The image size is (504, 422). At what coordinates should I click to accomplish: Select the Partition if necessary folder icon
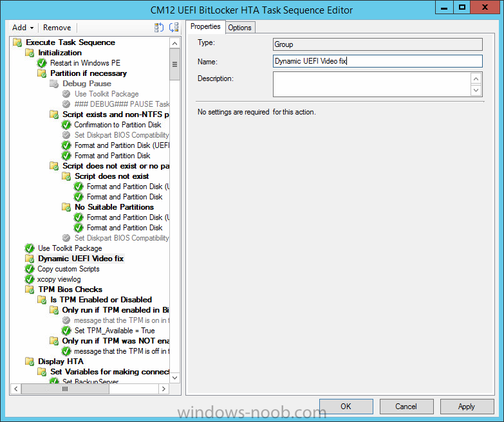point(42,73)
